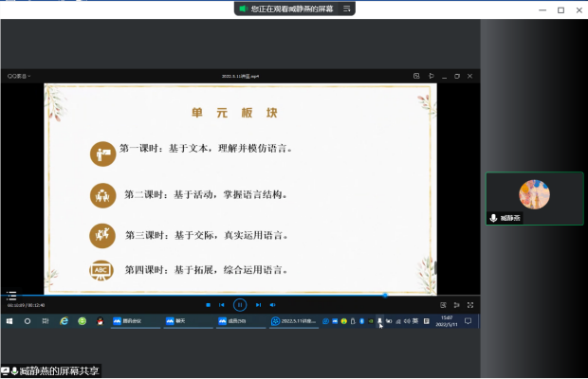Open the 成员 taskbar window
This screenshot has width=588, height=379.
[241, 321]
